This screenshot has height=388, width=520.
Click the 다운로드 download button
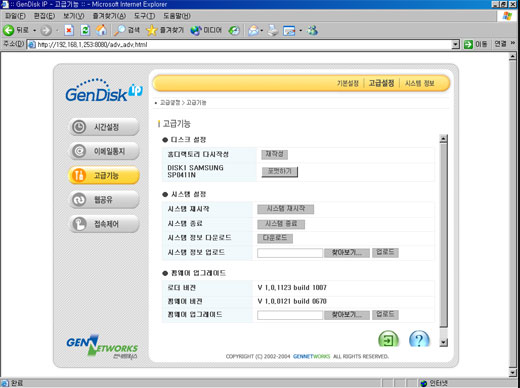click(275, 238)
